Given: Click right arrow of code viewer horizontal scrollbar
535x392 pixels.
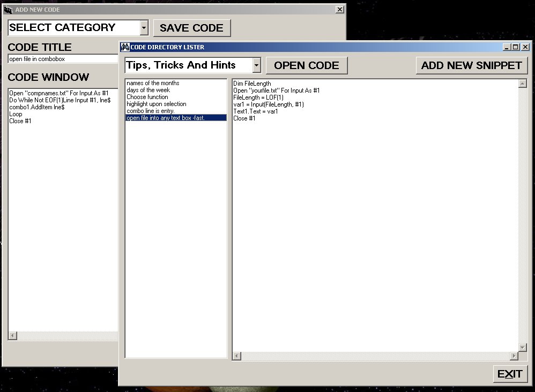Looking at the screenshot, I should pyautogui.click(x=514, y=356).
